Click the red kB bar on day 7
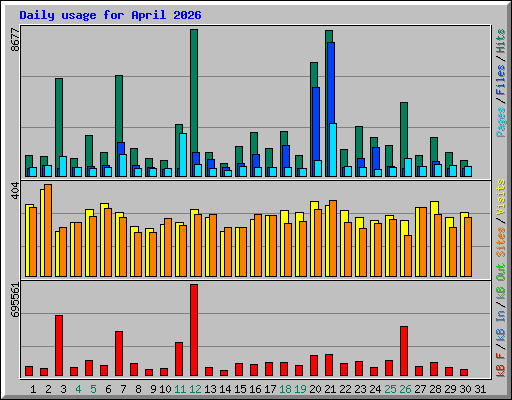Image resolution: width=512 pixels, height=400 pixels. [x=119, y=354]
